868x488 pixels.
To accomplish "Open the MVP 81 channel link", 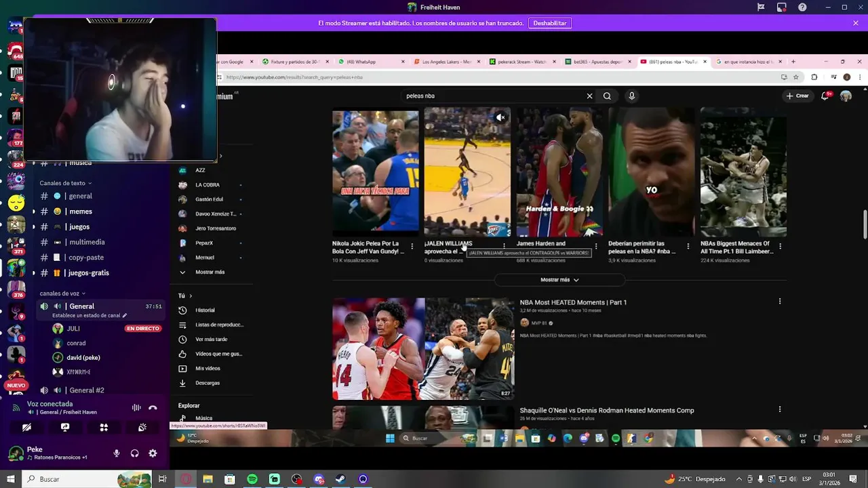I will coord(539,323).
